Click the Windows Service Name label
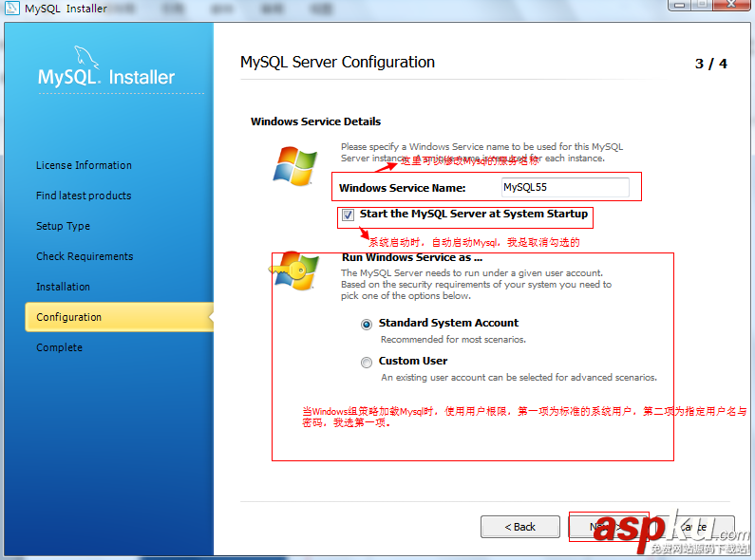Image resolution: width=755 pixels, height=560 pixels. click(x=403, y=188)
